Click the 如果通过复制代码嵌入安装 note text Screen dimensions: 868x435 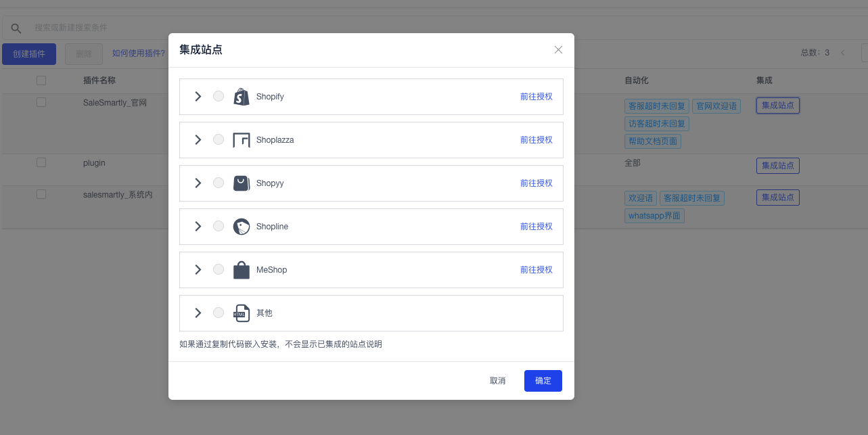pyautogui.click(x=281, y=344)
